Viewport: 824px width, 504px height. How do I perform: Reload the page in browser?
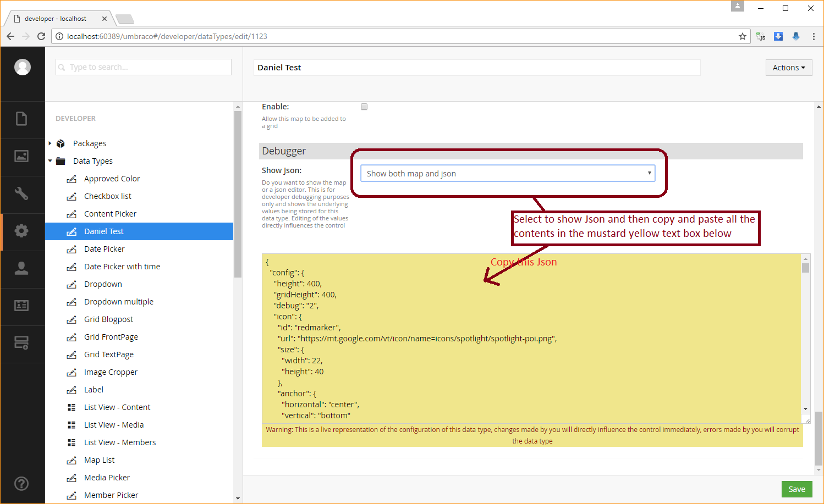41,36
